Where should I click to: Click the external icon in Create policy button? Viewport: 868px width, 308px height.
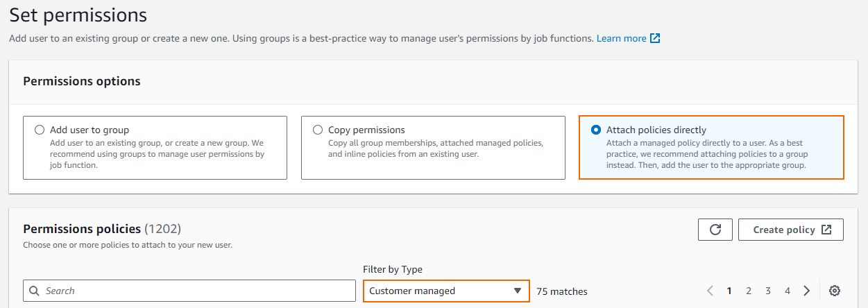coord(826,230)
